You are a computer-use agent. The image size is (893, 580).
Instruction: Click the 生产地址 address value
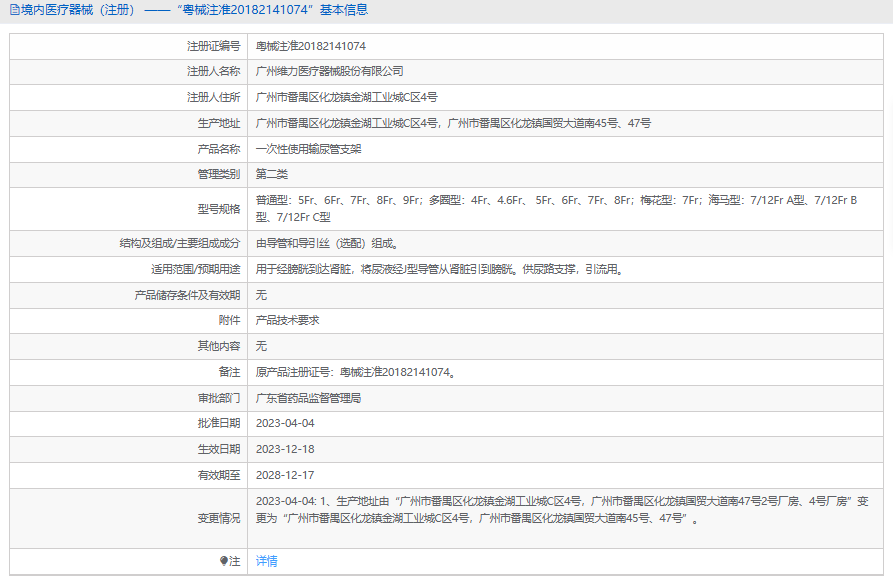(453, 123)
